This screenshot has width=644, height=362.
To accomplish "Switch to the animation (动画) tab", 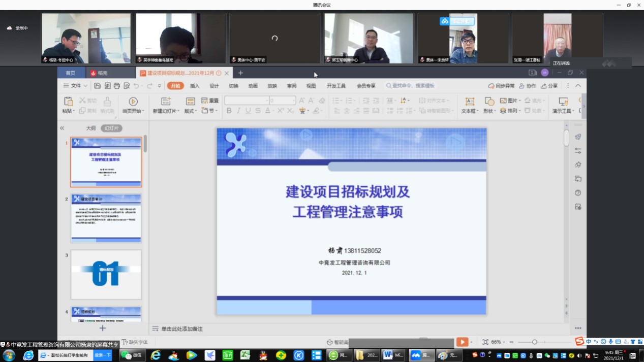I will (x=253, y=86).
